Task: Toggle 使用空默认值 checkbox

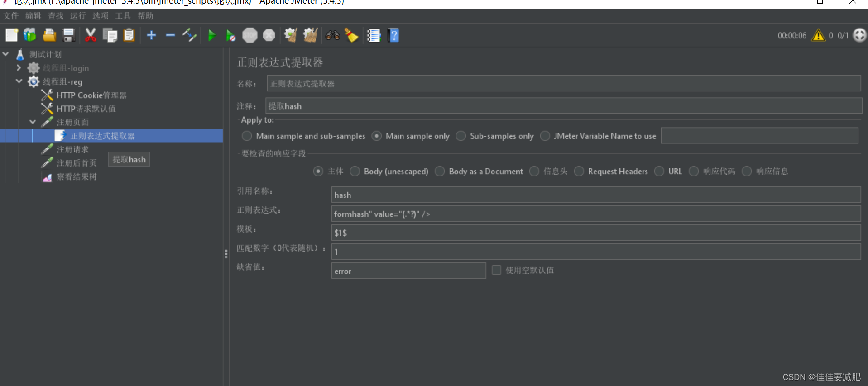Action: (496, 270)
